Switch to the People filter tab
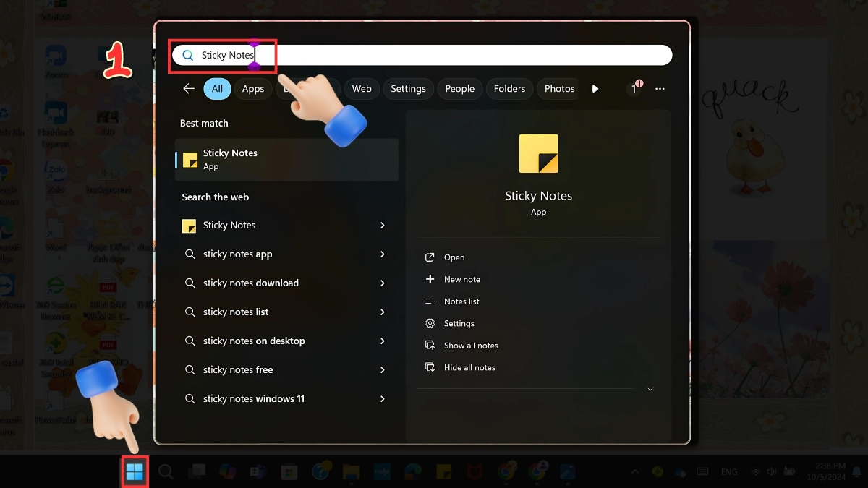 [460, 88]
